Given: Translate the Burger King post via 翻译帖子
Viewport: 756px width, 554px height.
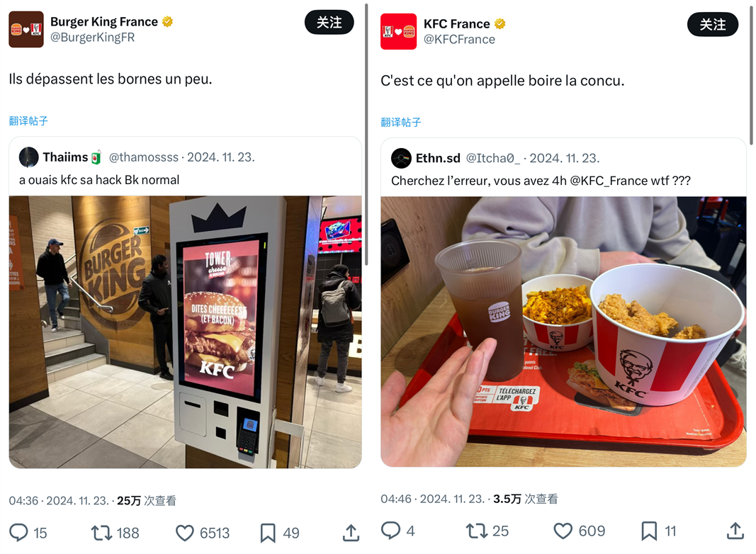Looking at the screenshot, I should 28,120.
